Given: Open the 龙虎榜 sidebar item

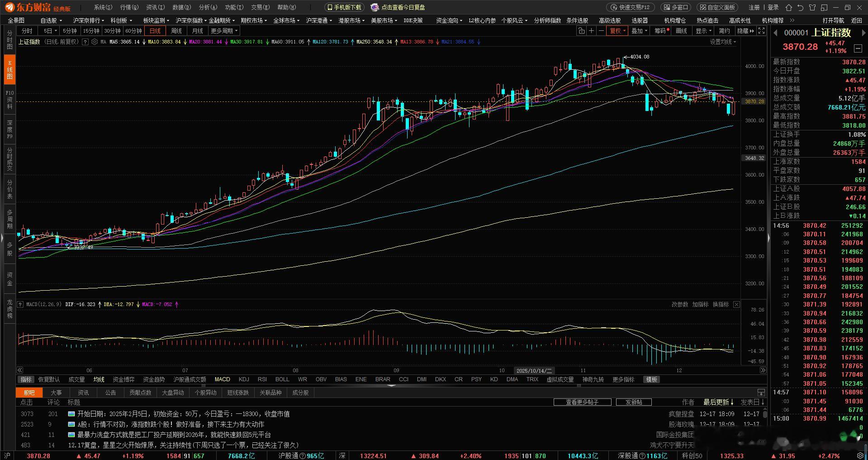Looking at the screenshot, I should 9,308.
